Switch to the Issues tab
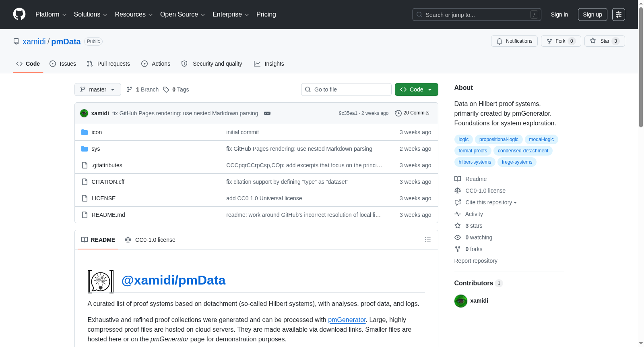 click(x=63, y=64)
